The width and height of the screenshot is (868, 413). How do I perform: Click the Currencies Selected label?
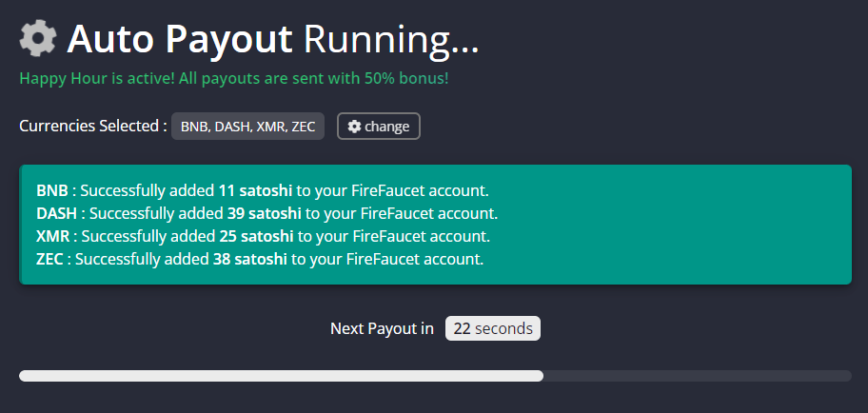(x=93, y=126)
